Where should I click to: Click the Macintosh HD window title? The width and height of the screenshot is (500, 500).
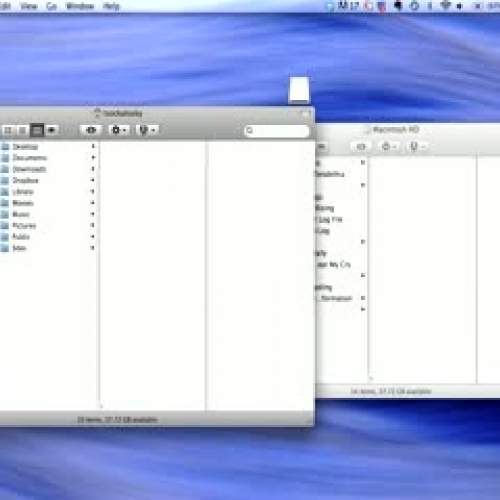pyautogui.click(x=395, y=129)
